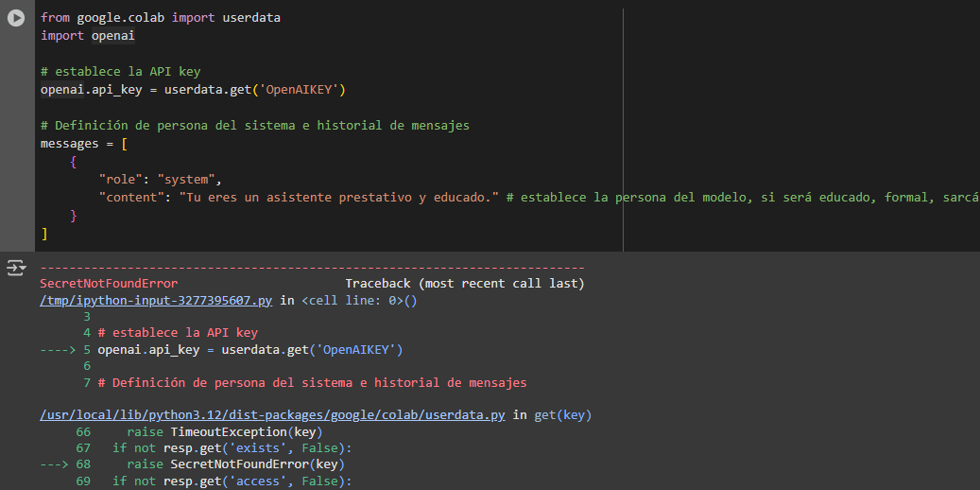980x490 pixels.
Task: Click the openai.api_key assignment line in the editor
Action: pyautogui.click(x=193, y=90)
